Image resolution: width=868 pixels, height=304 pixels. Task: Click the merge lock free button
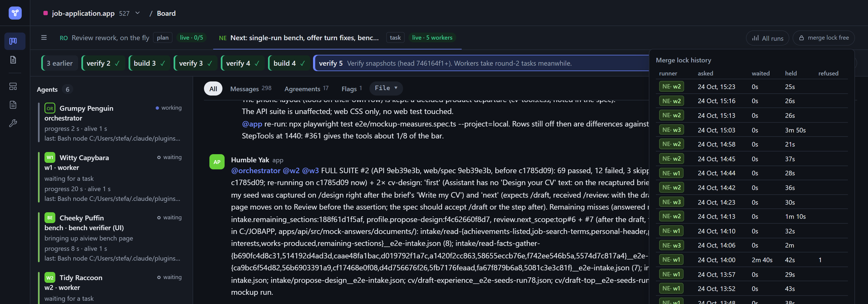(824, 38)
